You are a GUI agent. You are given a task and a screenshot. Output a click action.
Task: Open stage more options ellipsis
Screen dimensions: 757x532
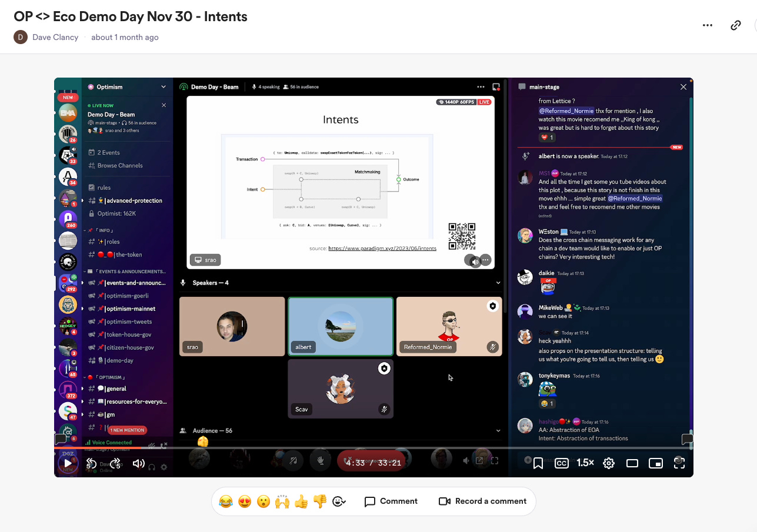[x=481, y=87]
